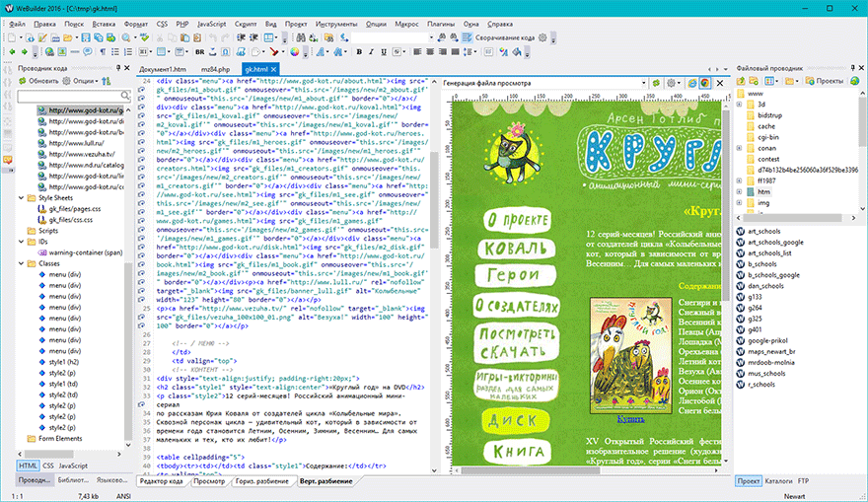Click the Insert Image icon

pyautogui.click(x=62, y=52)
